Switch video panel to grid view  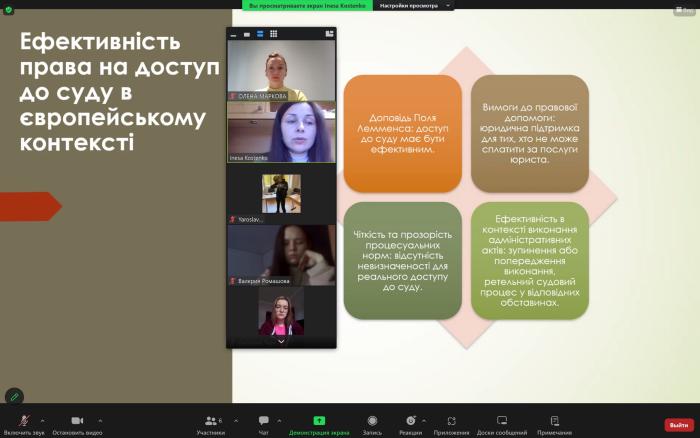click(272, 34)
